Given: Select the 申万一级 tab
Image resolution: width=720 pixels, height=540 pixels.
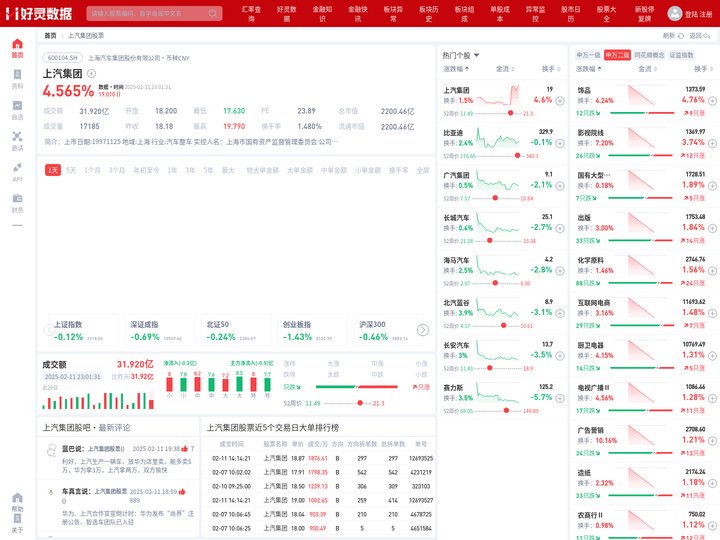Looking at the screenshot, I should 588,55.
